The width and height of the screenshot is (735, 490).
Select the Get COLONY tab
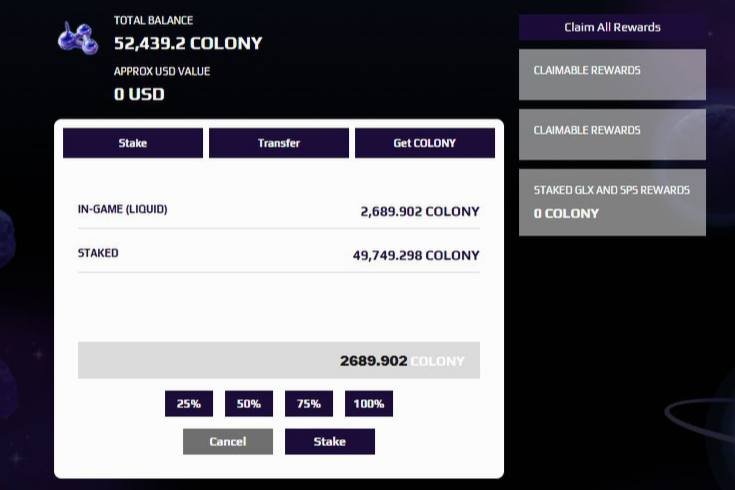point(425,143)
